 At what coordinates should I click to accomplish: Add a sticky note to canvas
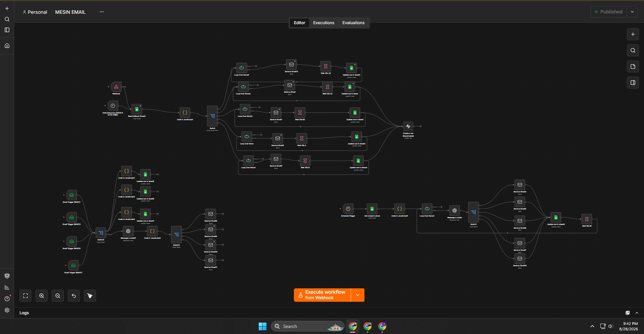click(633, 66)
